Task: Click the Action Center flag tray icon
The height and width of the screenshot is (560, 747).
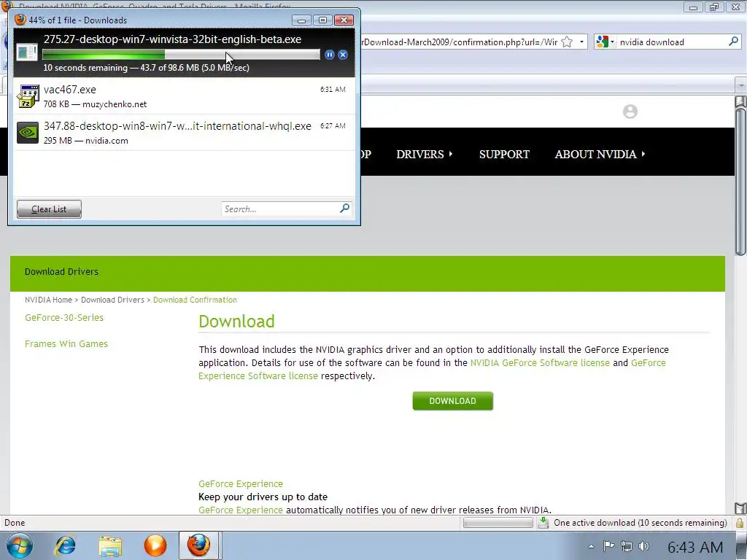Action: coord(609,546)
